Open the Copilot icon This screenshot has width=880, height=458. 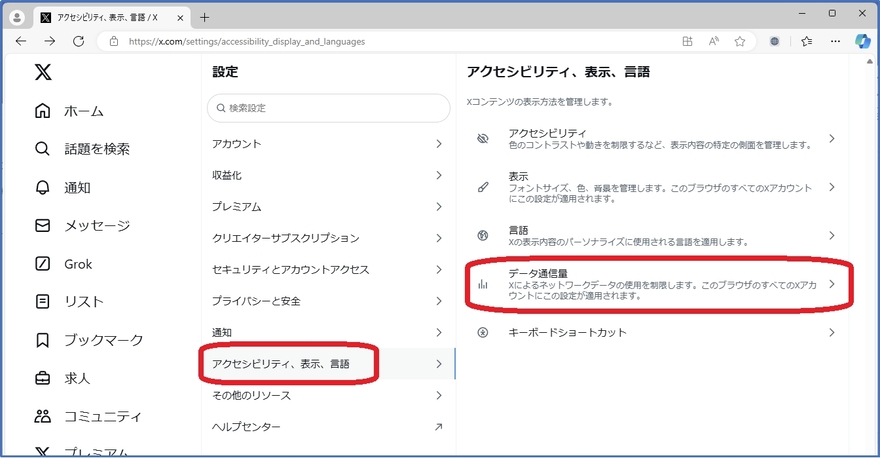pyautogui.click(x=863, y=41)
